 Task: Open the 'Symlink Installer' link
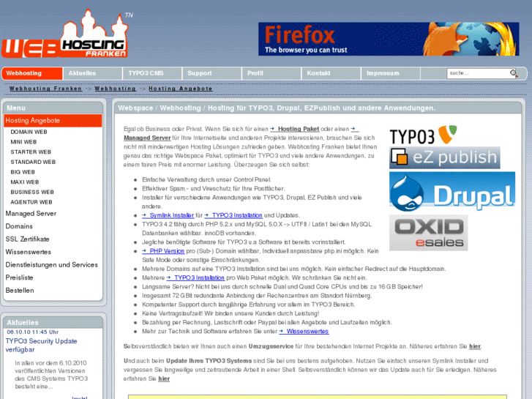[x=168, y=215]
